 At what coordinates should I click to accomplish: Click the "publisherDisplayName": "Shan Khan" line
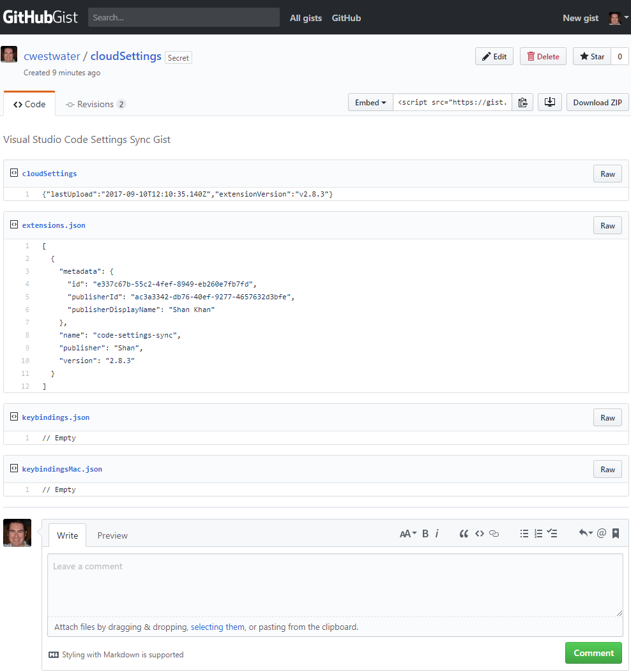141,310
